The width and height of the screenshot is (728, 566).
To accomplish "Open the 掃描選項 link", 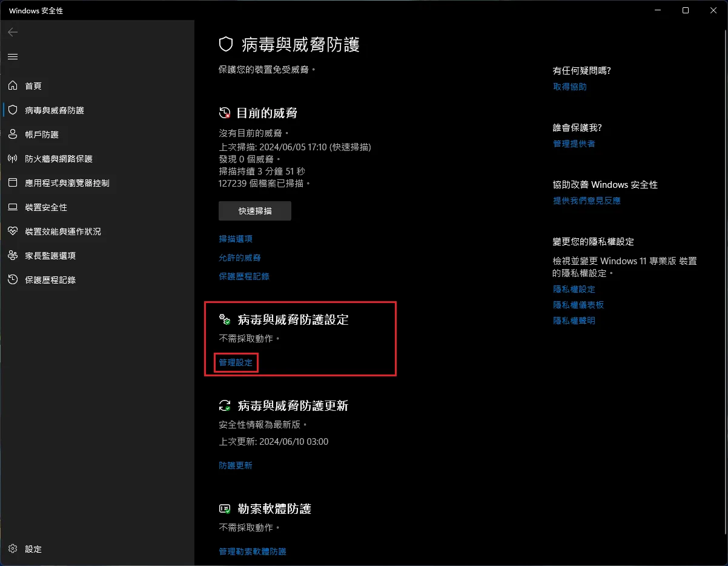I will pyautogui.click(x=236, y=239).
